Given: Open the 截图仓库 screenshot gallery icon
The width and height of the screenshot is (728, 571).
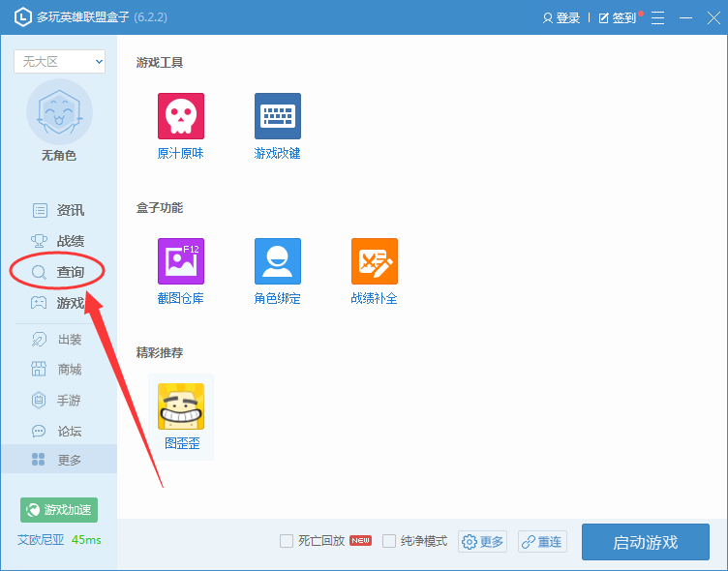Looking at the screenshot, I should 181,261.
